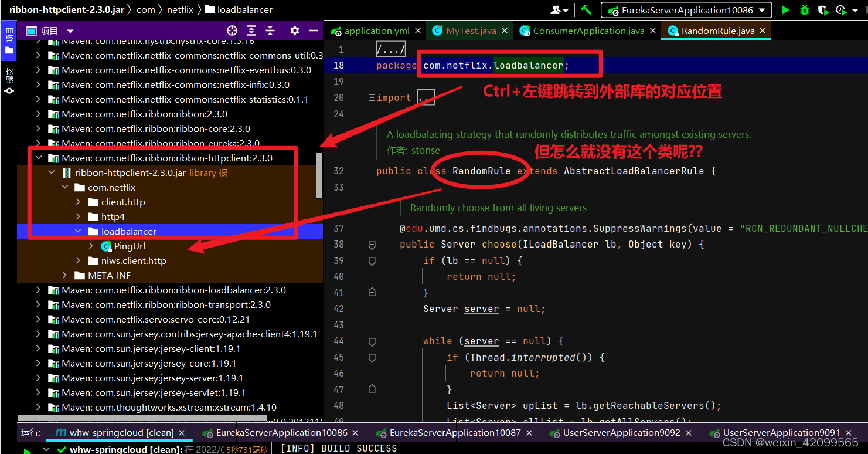Select Maven jersey-client:1.19.1 tree row
The width and height of the screenshot is (868, 454).
pyautogui.click(x=170, y=349)
